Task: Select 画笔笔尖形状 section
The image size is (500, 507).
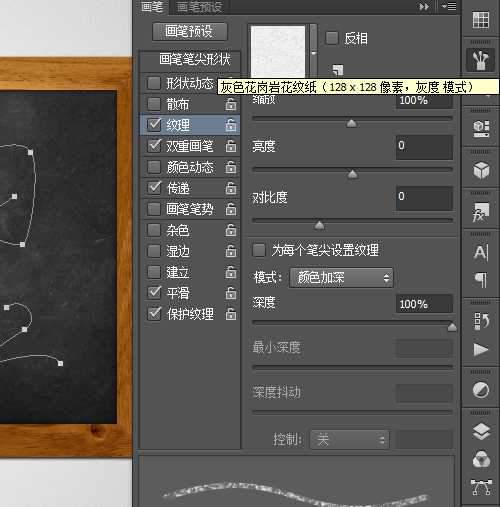Action: pyautogui.click(x=194, y=60)
